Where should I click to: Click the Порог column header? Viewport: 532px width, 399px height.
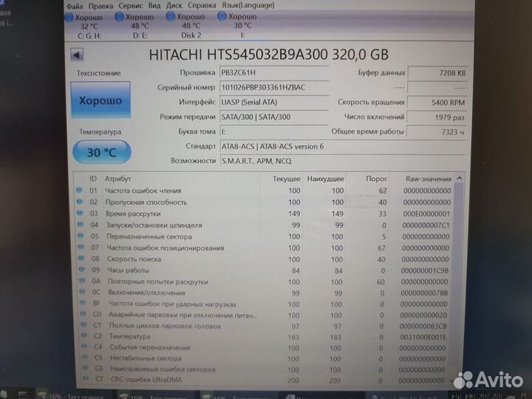tap(376, 179)
